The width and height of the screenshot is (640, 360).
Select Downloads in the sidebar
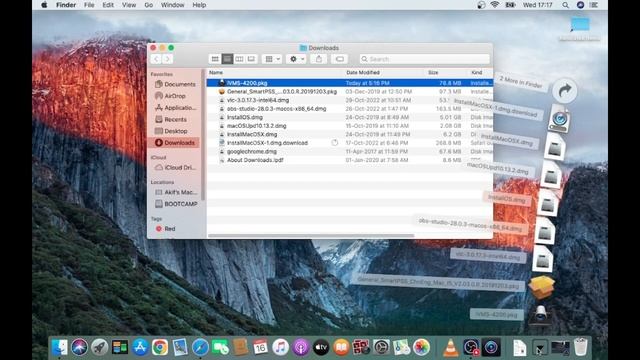point(175,143)
